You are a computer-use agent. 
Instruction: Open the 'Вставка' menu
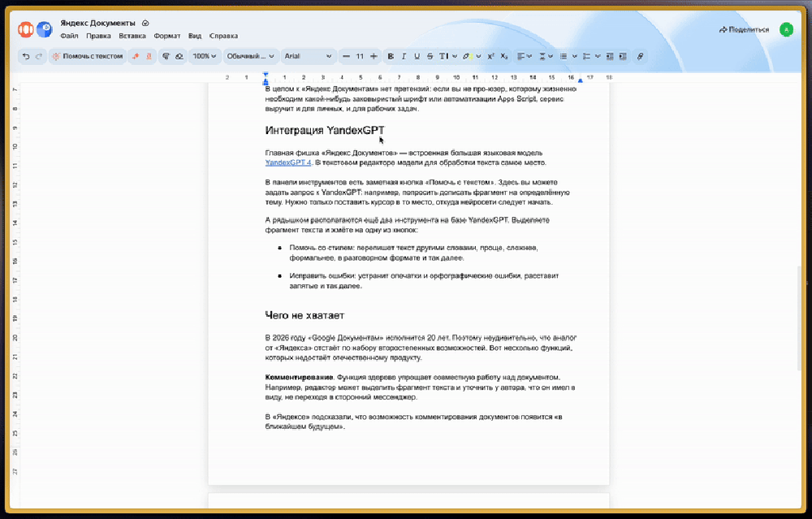[x=132, y=36]
